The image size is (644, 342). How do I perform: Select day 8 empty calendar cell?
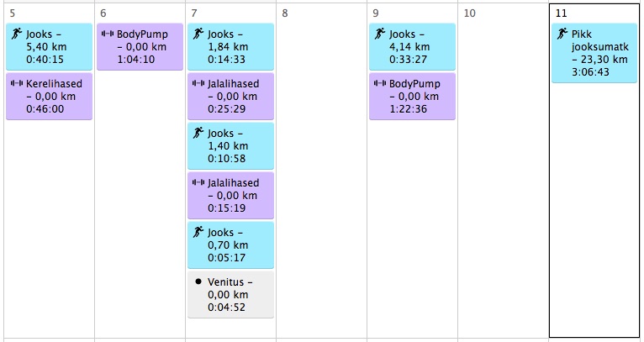tap(321, 168)
